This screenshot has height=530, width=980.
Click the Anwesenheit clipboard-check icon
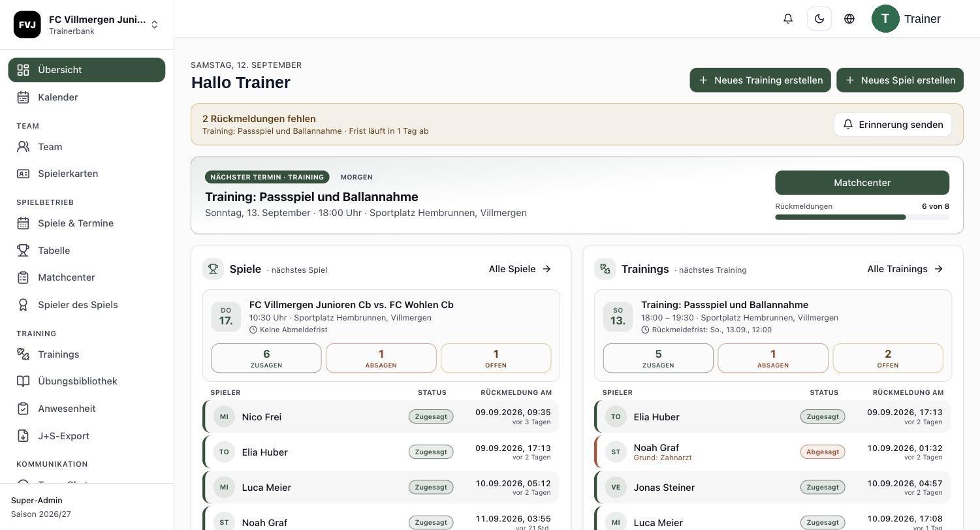pyautogui.click(x=23, y=409)
